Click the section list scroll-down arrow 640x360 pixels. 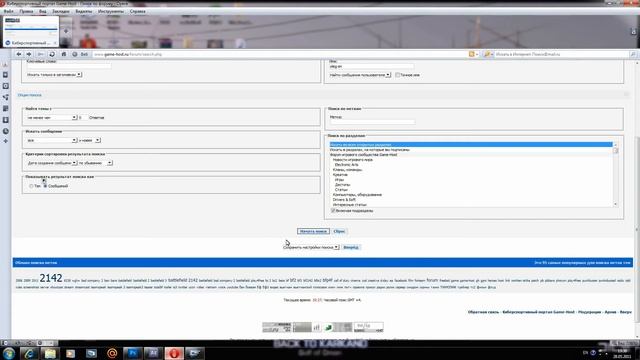pyautogui.click(x=615, y=204)
